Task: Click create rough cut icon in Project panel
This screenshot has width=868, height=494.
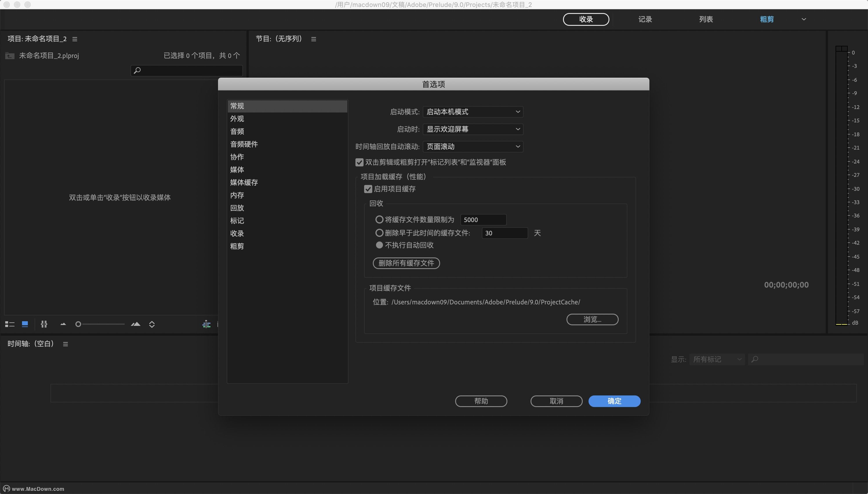Action: pyautogui.click(x=206, y=324)
